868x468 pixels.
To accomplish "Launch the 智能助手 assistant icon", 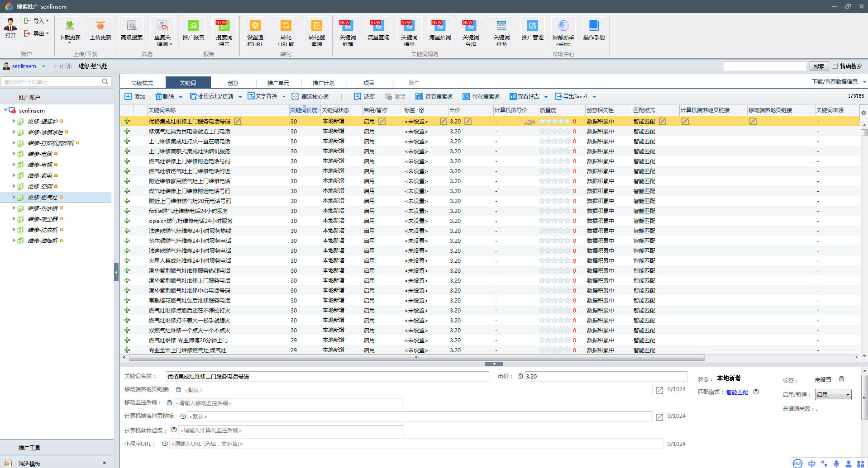I will [x=563, y=26].
